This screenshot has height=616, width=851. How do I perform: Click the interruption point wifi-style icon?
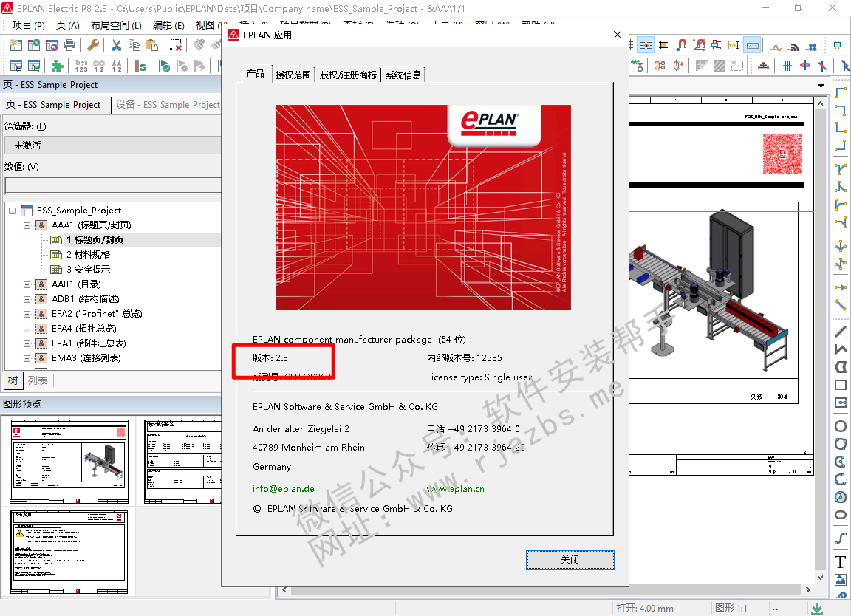coord(793,45)
